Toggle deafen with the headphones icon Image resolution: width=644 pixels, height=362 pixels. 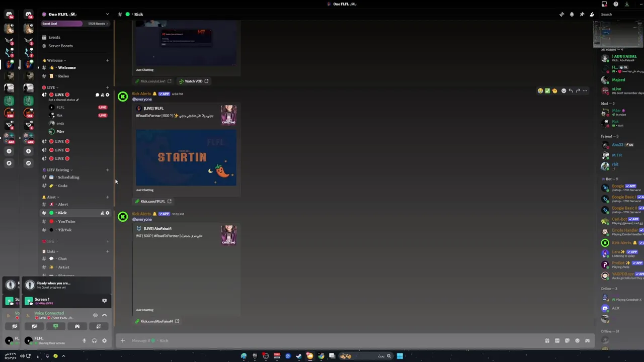94,340
